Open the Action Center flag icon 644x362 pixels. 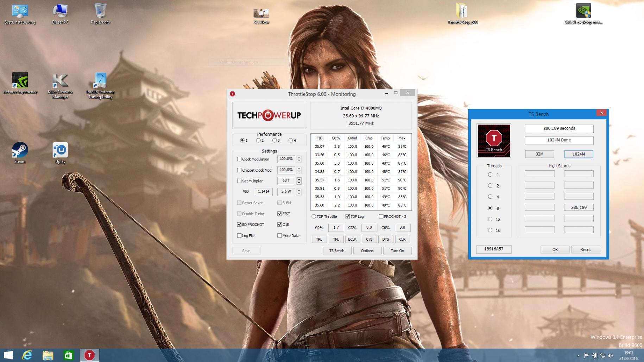point(586,356)
